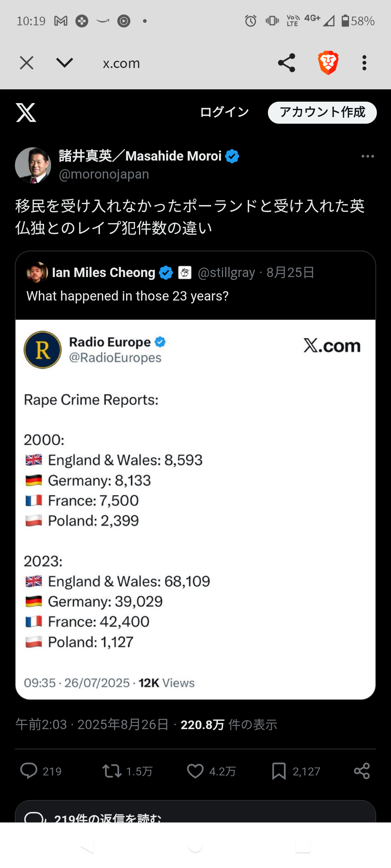Share the page using browser share icon
391x868 pixels.
(x=286, y=63)
